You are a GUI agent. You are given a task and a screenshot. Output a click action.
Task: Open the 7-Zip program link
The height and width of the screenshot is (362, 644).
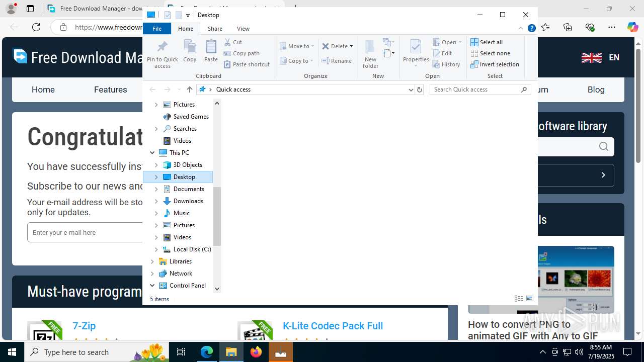(x=84, y=326)
